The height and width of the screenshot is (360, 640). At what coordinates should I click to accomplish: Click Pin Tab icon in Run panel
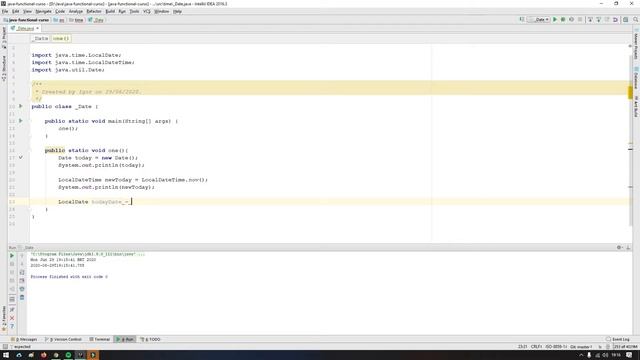click(12, 309)
